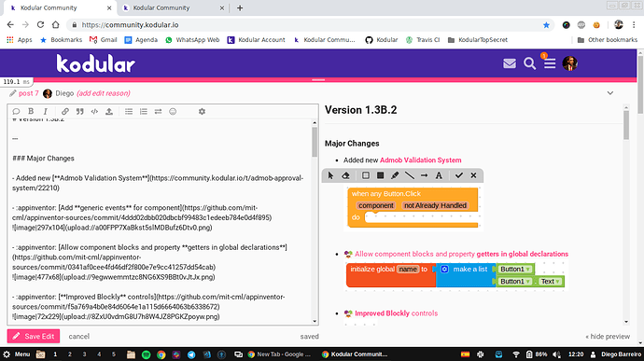644x361 pixels.
Task: Select the pointer tool in annotation toolbar
Action: click(x=330, y=175)
